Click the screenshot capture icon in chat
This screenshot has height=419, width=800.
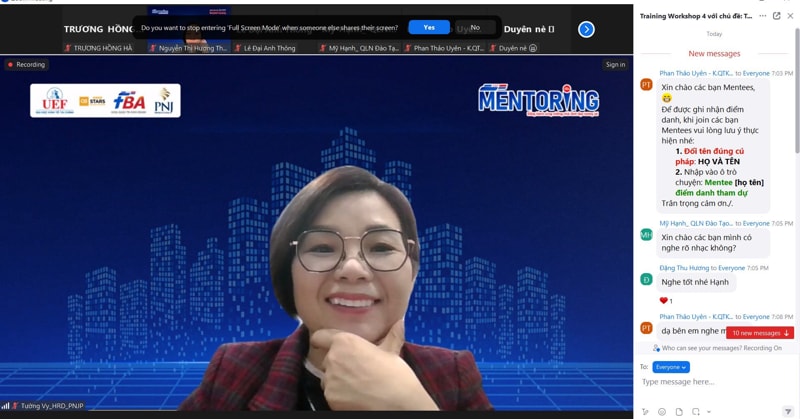coord(696,411)
